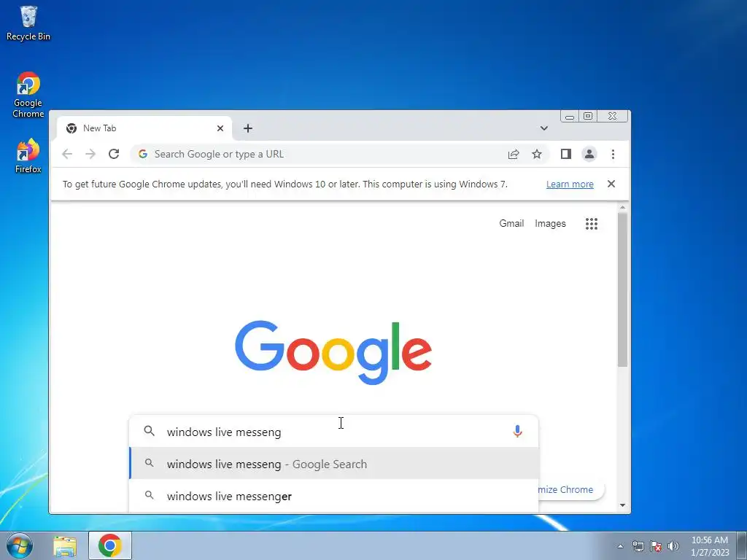The height and width of the screenshot is (560, 747).
Task: Click the page's vertical scrollbar thumb
Action: pyautogui.click(x=622, y=289)
